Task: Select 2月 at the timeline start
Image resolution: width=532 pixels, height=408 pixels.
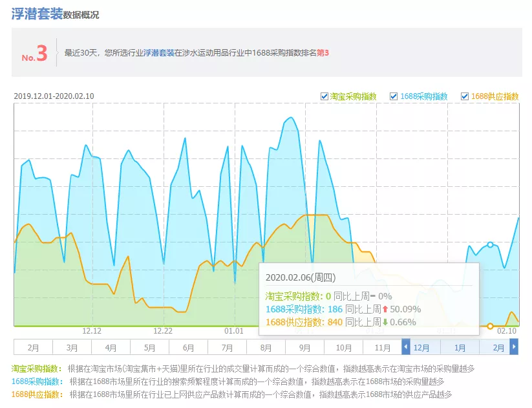Action: (x=33, y=348)
